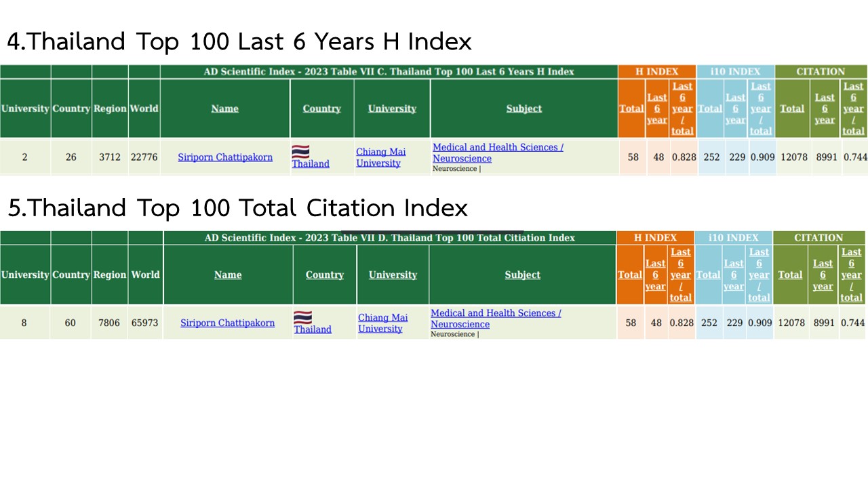Select heading '5.Thailand Top 100 Total Citation Index'
Image resolution: width=868 pixels, height=488 pixels.
(x=237, y=207)
